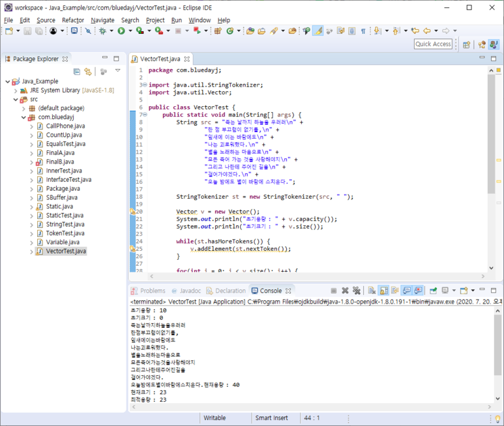Select TokenTest.java in Package Explorer
This screenshot has height=426, width=504.
(x=65, y=233)
